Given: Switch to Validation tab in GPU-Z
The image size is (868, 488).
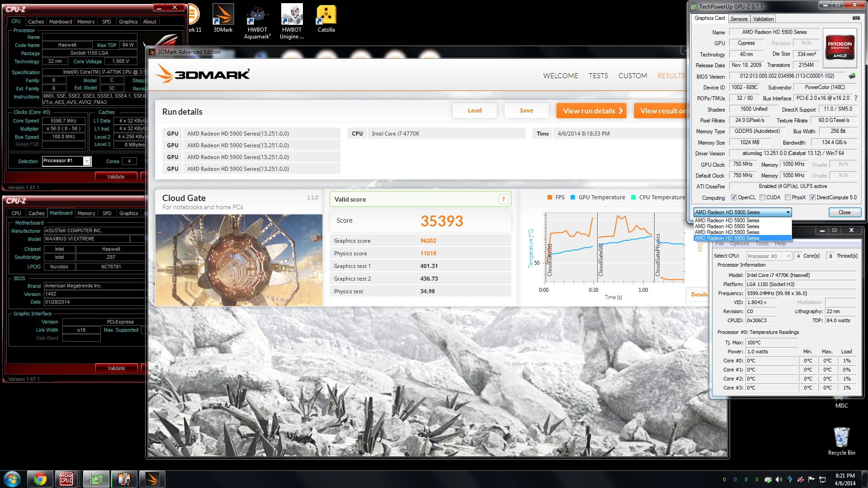Looking at the screenshot, I should [x=763, y=19].
